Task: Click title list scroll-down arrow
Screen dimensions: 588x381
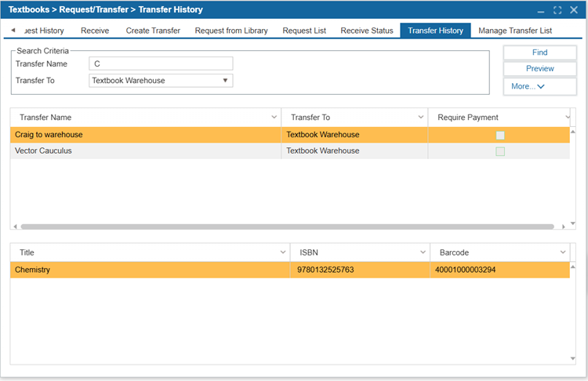Action: [x=572, y=358]
